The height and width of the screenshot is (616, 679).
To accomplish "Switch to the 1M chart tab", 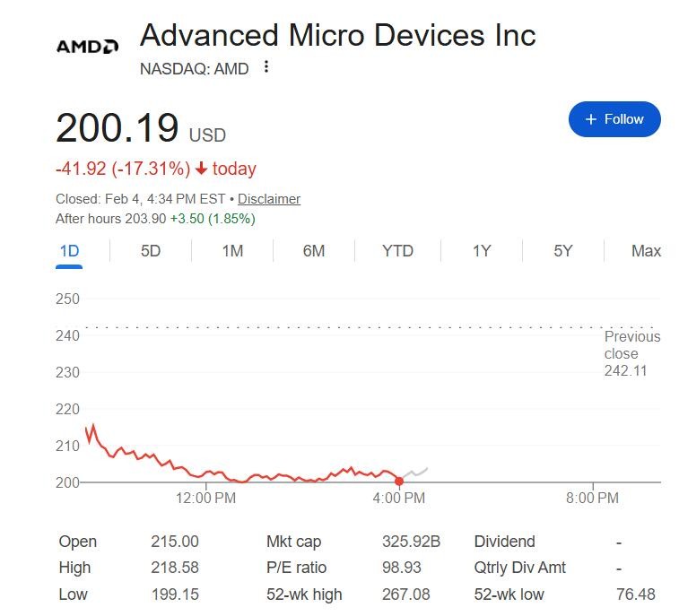I will (232, 251).
